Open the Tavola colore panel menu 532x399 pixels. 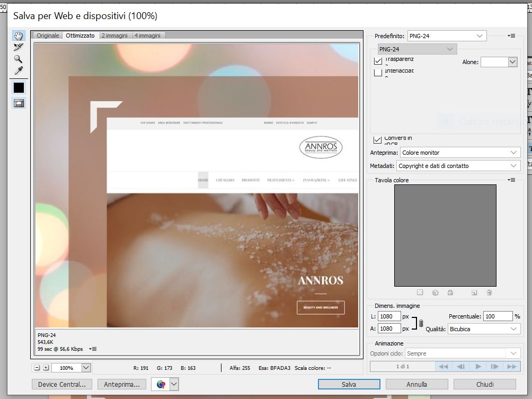[511, 180]
